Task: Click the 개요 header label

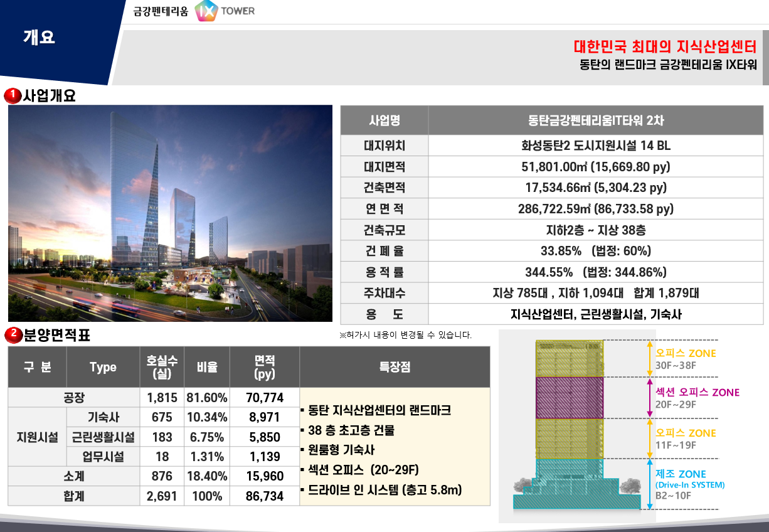Action: point(39,37)
